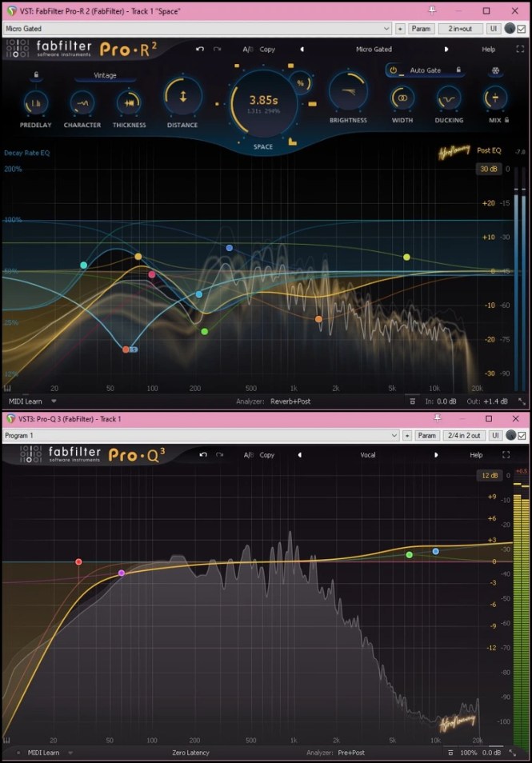Toggle the Pro-Q 3 plugin bypass checkbox
This screenshot has width=532, height=763.
[522, 436]
